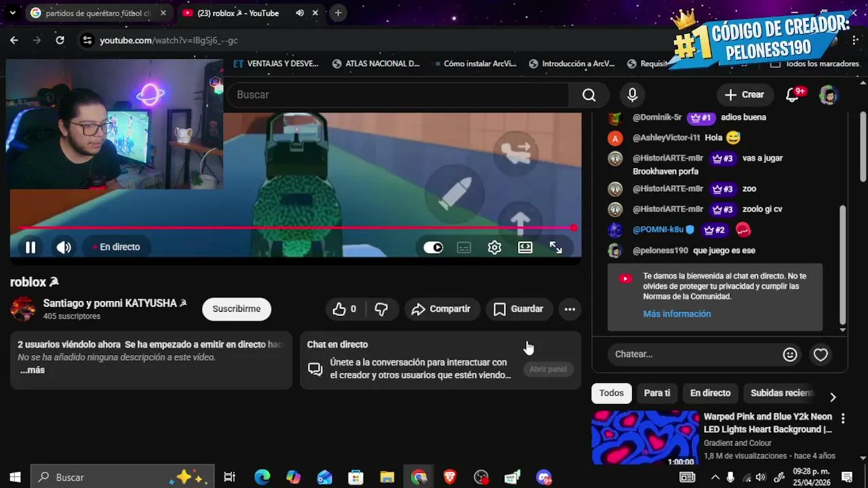Viewport: 868px width, 488px height.
Task: Select the Subidas recientes filter chip
Action: [781, 393]
